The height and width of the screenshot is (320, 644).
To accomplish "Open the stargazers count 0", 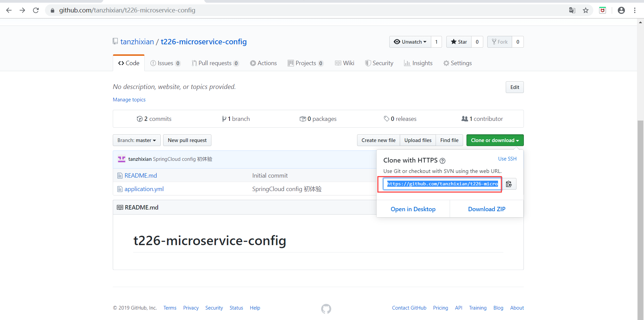I will click(477, 42).
